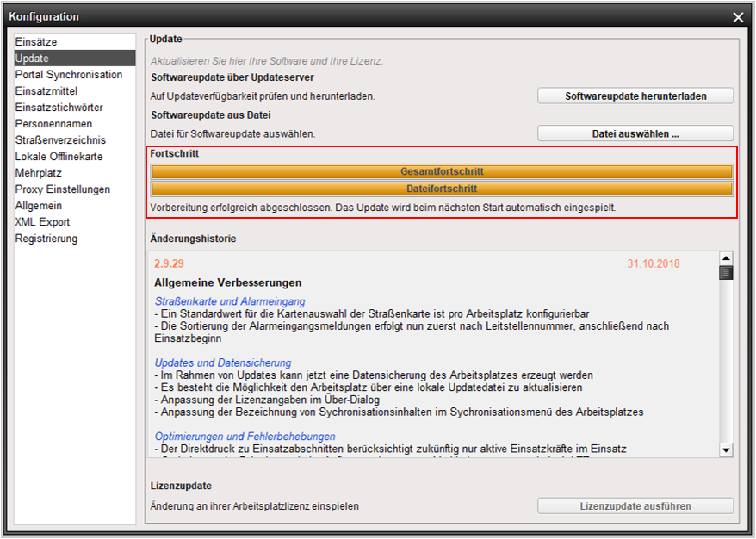Run the license update via Lizenzupdate ausführen
The width and height of the screenshot is (756, 539).
[x=635, y=506]
